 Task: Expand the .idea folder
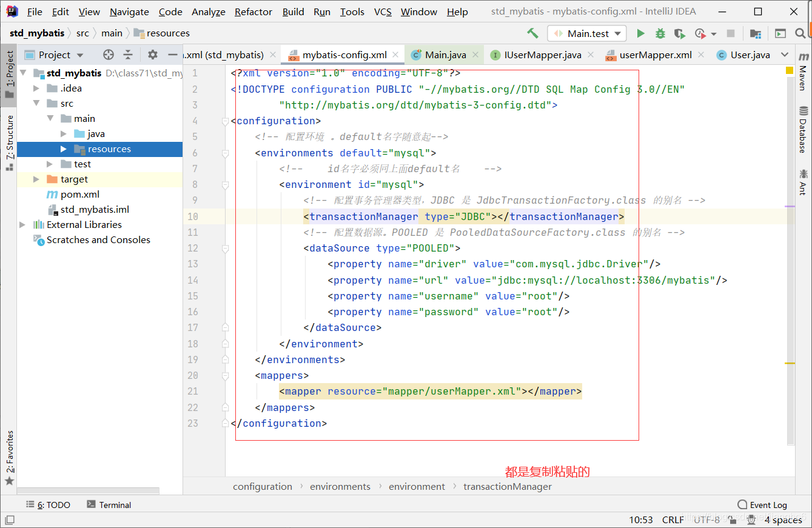(37, 89)
